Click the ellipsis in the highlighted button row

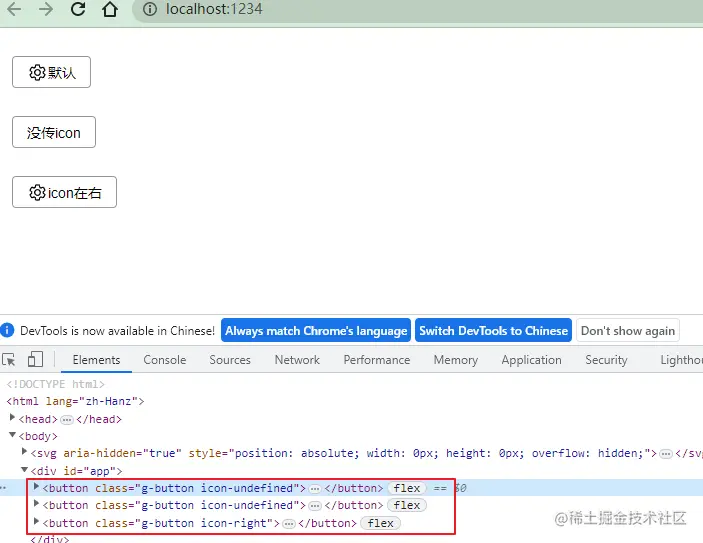(x=315, y=489)
